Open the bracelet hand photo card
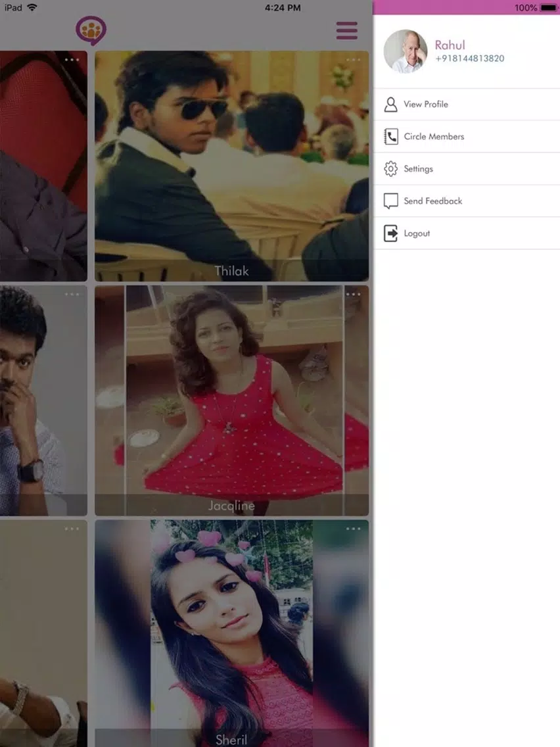The image size is (560, 747). [x=43, y=634]
